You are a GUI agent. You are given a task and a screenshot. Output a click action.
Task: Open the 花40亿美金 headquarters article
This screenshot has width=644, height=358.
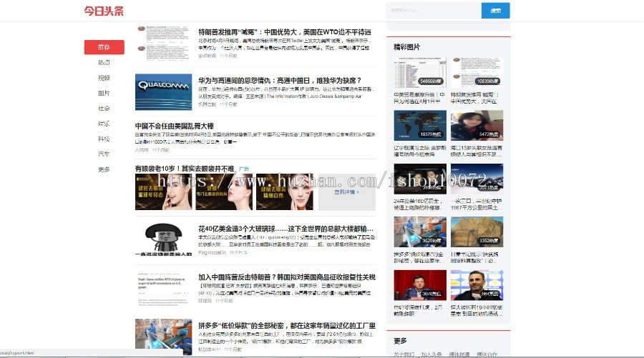286,229
